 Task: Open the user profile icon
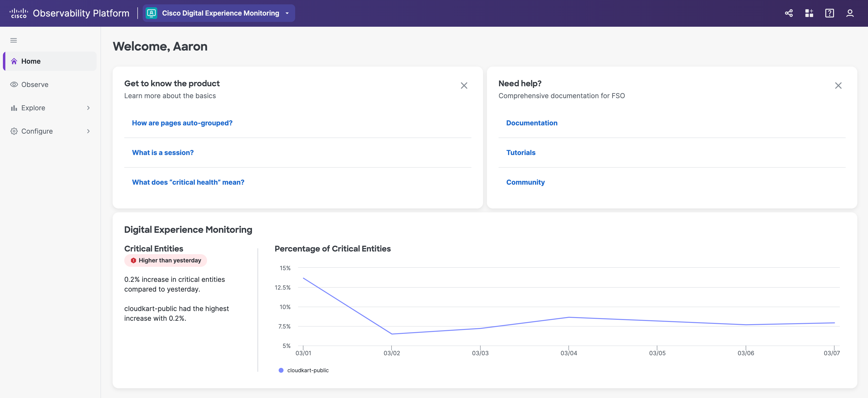click(x=850, y=13)
